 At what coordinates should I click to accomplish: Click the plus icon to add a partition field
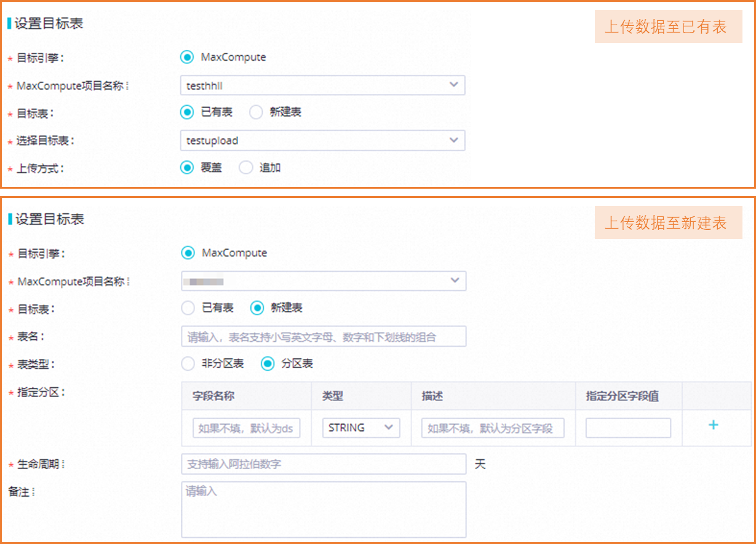tap(713, 424)
